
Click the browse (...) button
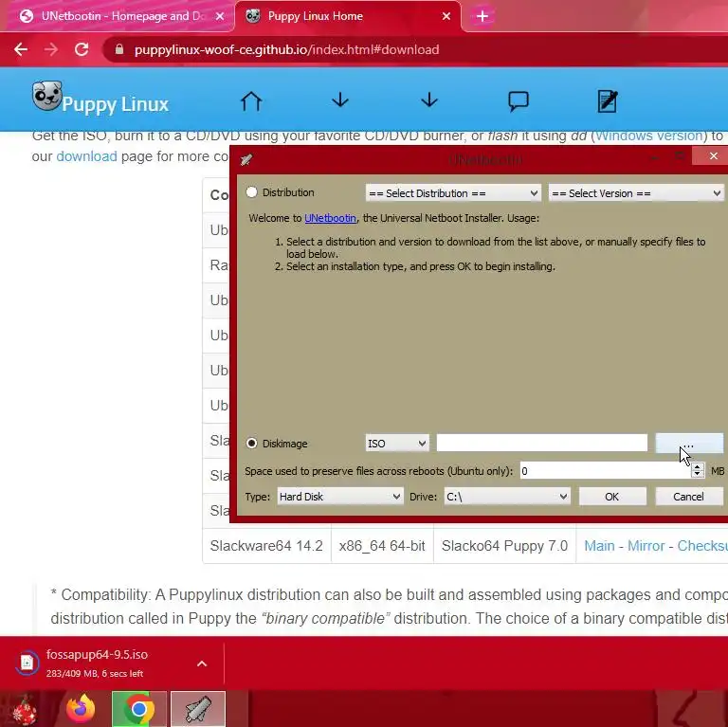689,444
